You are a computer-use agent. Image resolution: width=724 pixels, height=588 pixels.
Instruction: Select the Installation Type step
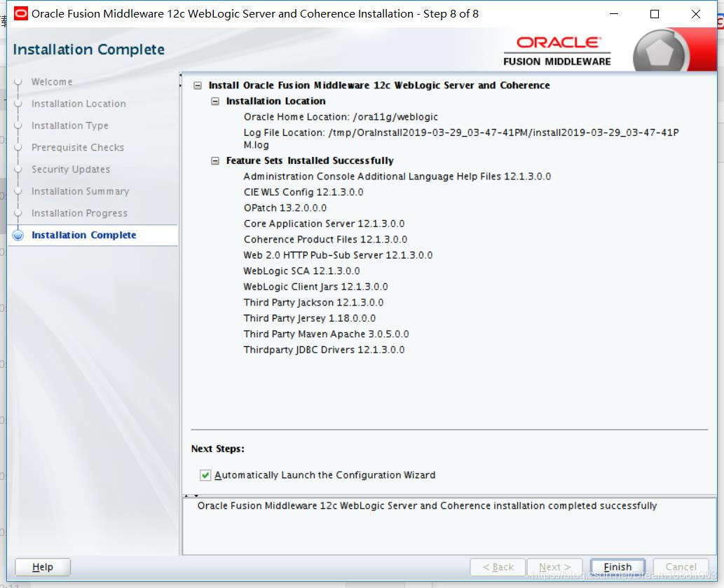(69, 125)
